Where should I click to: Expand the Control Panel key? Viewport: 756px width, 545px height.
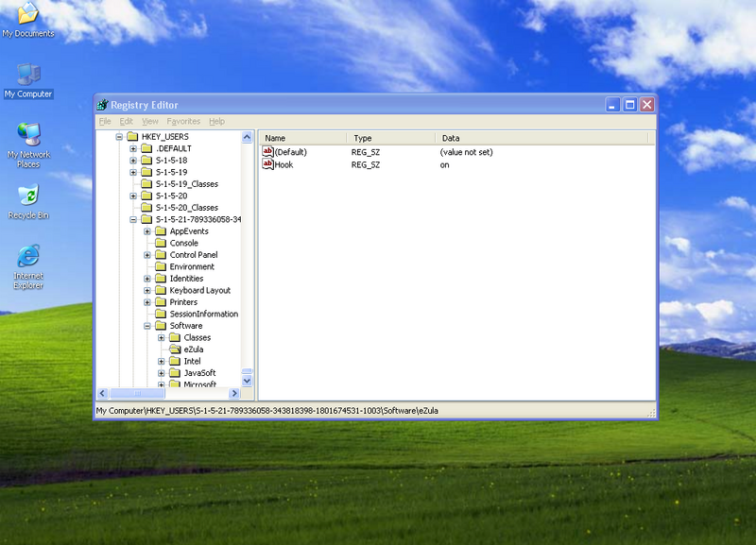point(147,255)
